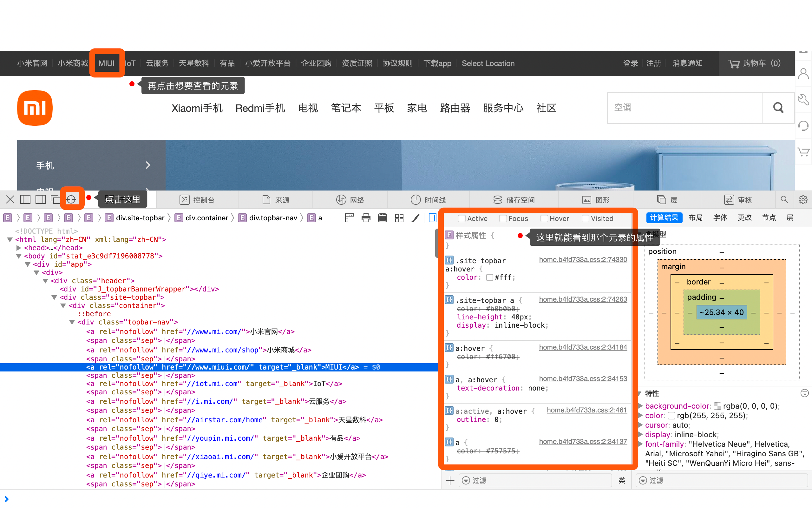Click the MIUI link in topbar
The width and height of the screenshot is (812, 508).
[106, 63]
